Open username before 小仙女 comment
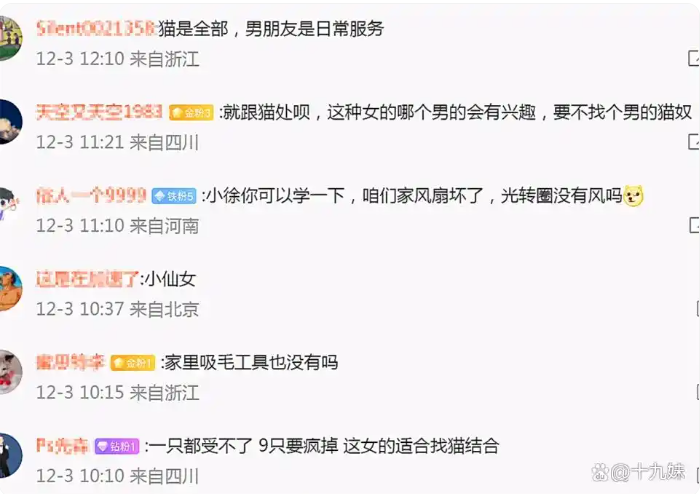Image resolution: width=700 pixels, height=494 pixels. [x=88, y=279]
